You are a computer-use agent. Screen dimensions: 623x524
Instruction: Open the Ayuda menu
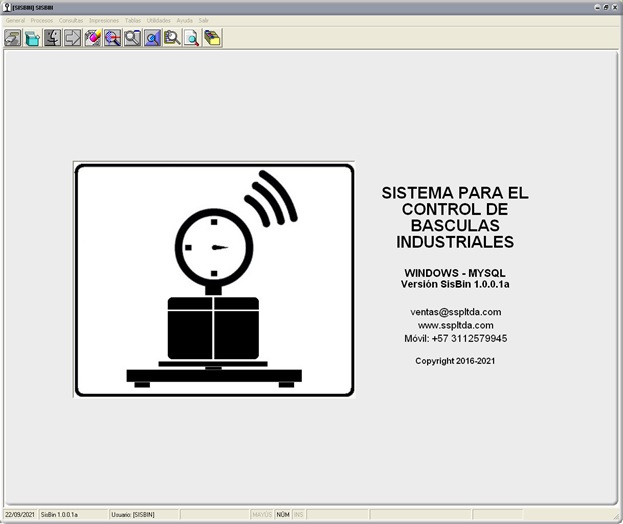coord(184,20)
